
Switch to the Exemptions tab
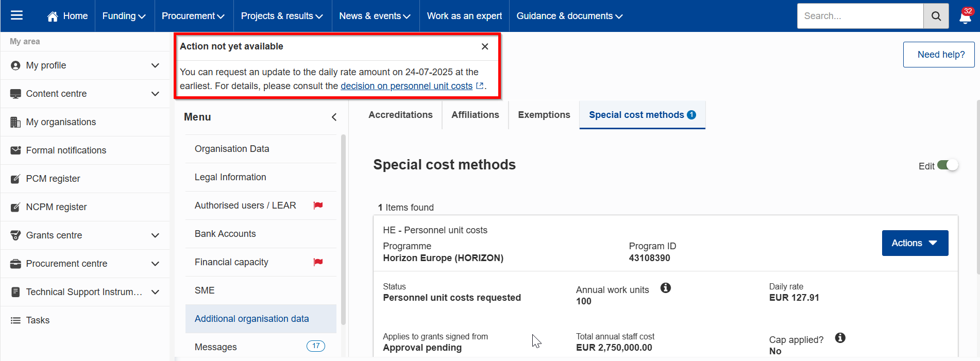point(544,115)
